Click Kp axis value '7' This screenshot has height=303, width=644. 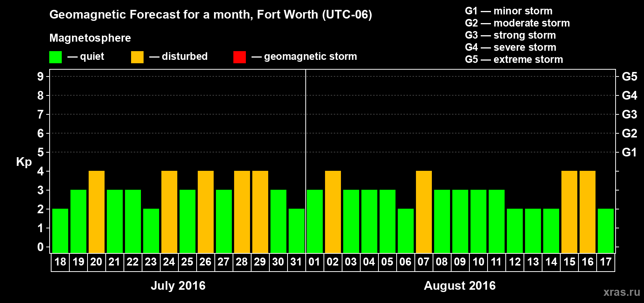[41, 114]
